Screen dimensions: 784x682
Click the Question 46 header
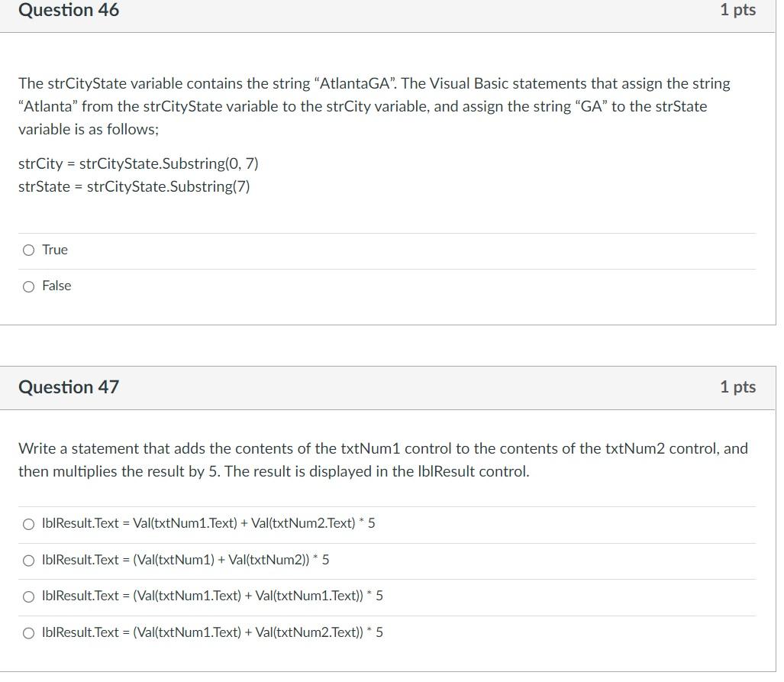(x=69, y=10)
